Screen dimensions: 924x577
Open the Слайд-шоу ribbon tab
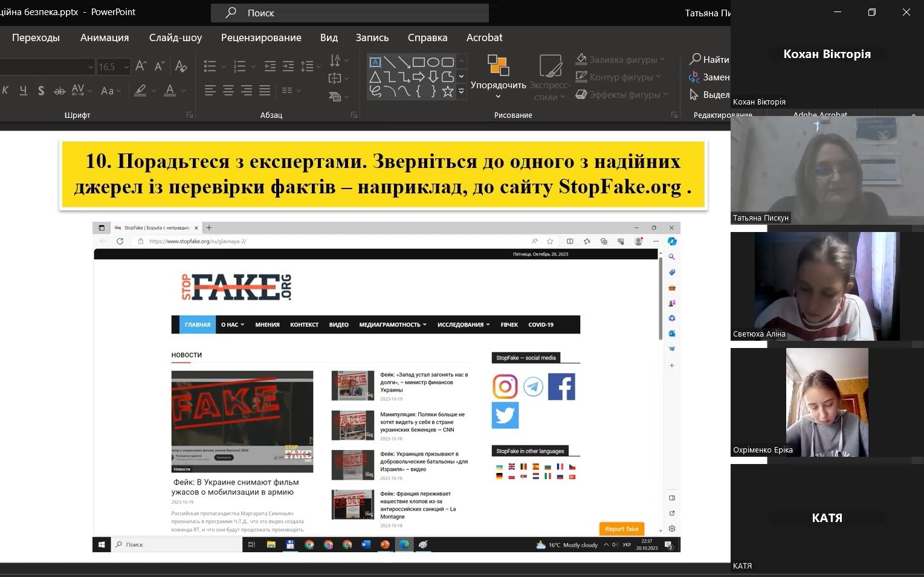[x=175, y=37]
